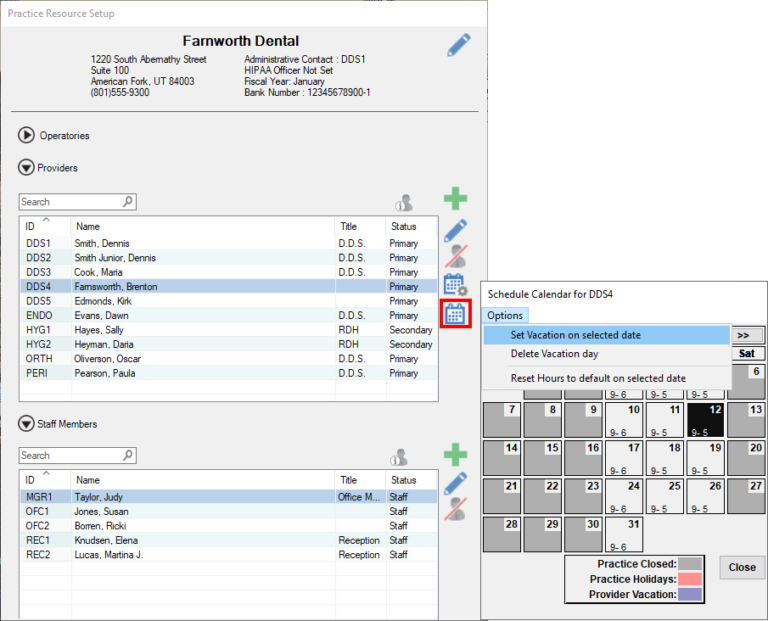Click the providers Title column header

tap(360, 226)
